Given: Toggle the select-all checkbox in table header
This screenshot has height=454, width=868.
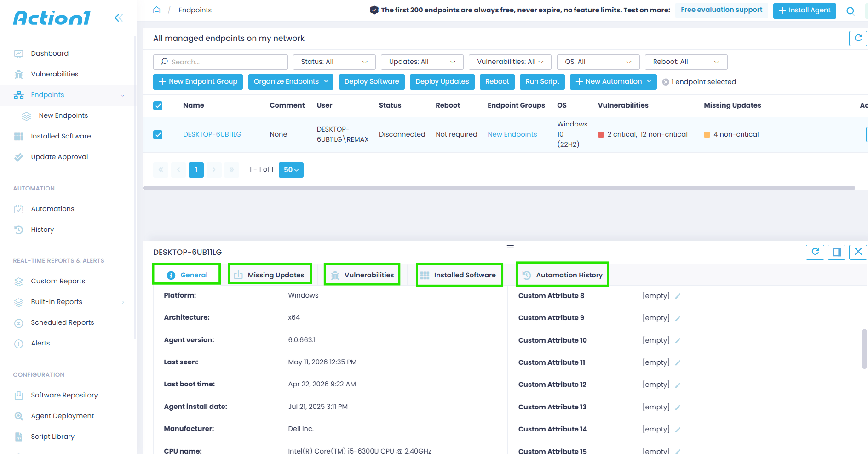Looking at the screenshot, I should pyautogui.click(x=158, y=106).
